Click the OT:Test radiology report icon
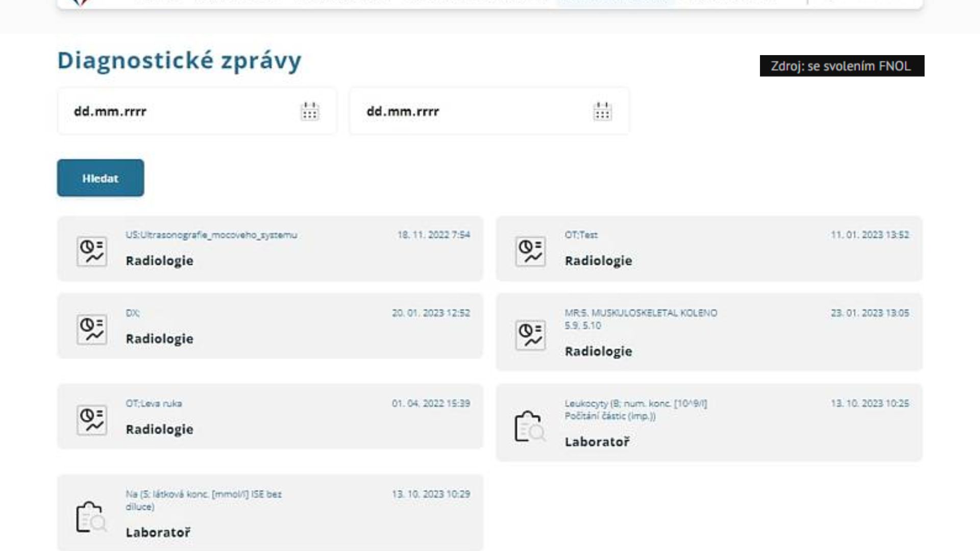This screenshot has height=551, width=980. click(x=530, y=251)
